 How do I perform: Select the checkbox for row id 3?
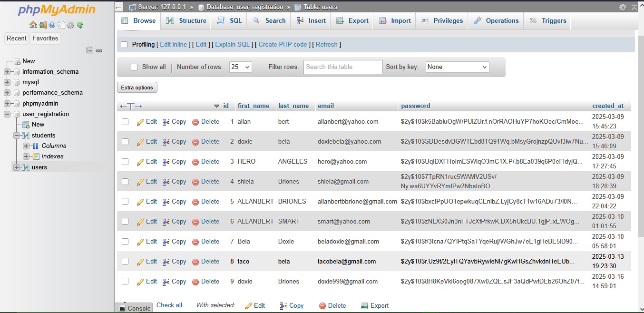(125, 162)
